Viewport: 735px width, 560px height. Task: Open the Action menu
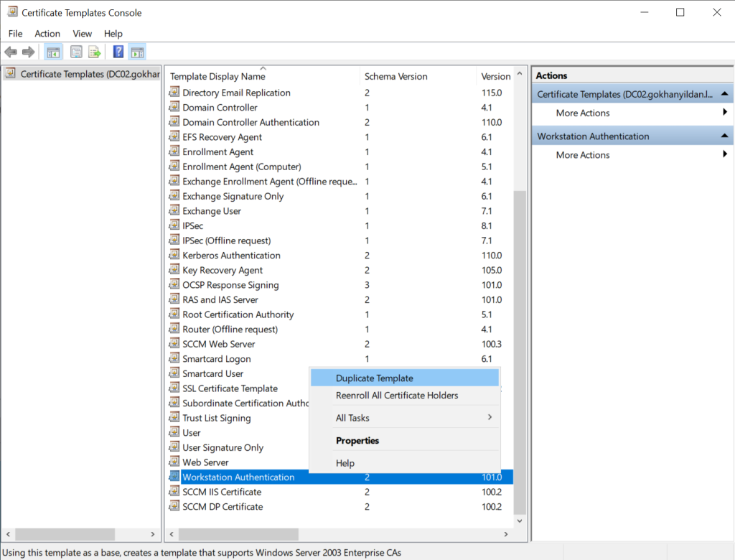47,34
